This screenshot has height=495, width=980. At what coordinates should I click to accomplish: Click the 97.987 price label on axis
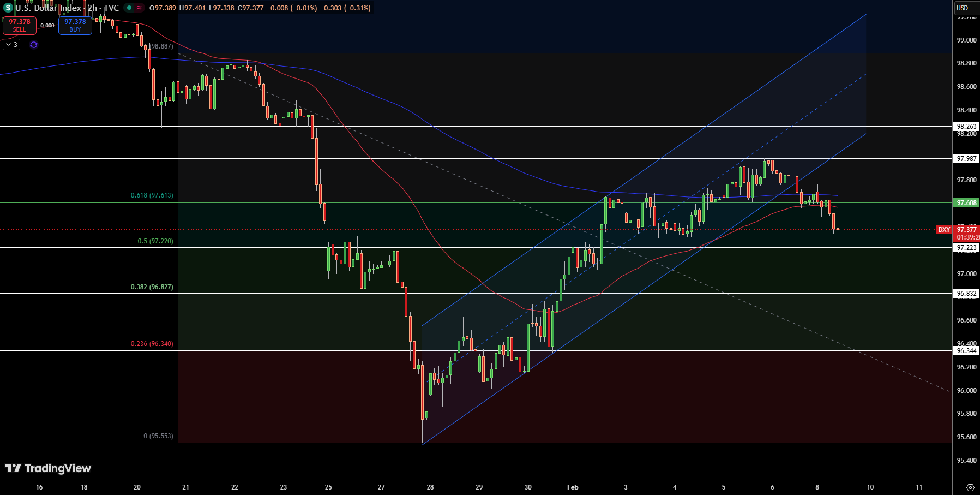967,158
